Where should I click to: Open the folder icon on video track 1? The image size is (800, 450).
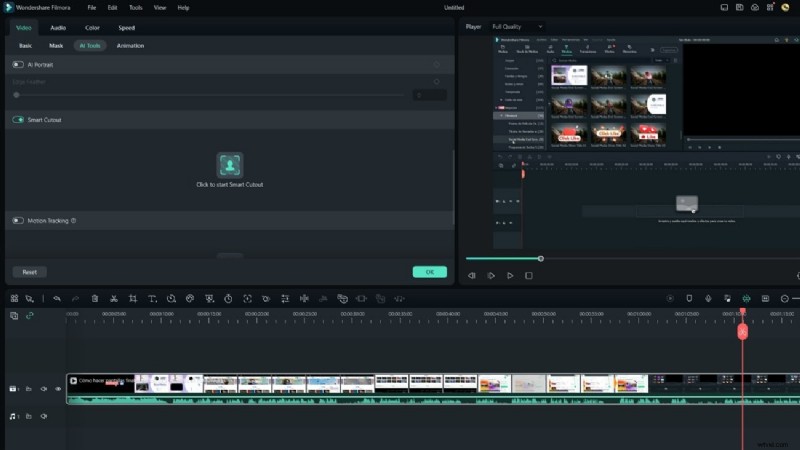click(29, 389)
